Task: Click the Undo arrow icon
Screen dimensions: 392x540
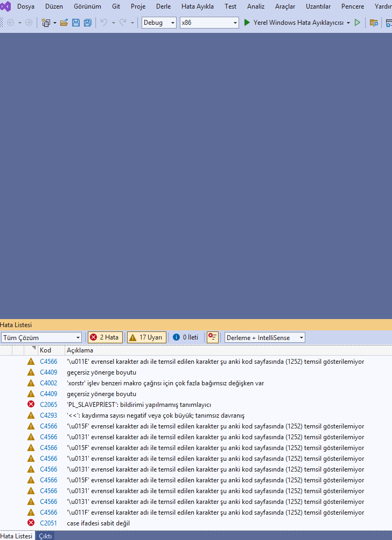Action: [103, 23]
